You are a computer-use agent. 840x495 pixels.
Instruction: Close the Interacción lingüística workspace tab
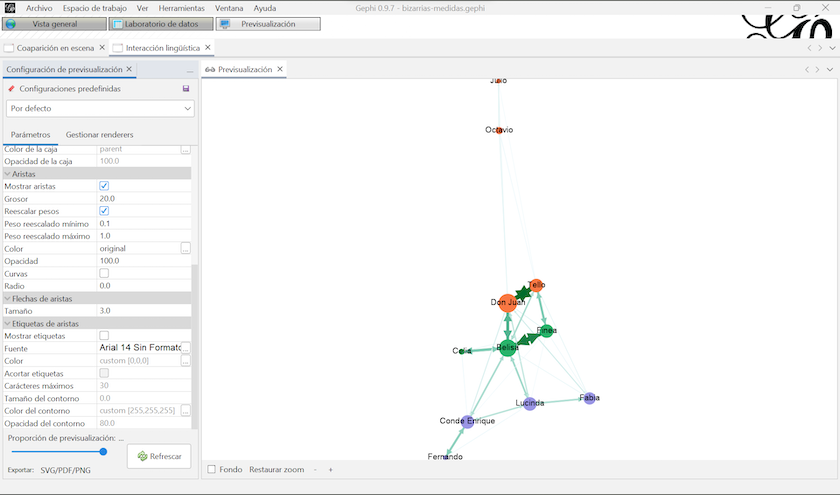pyautogui.click(x=208, y=47)
